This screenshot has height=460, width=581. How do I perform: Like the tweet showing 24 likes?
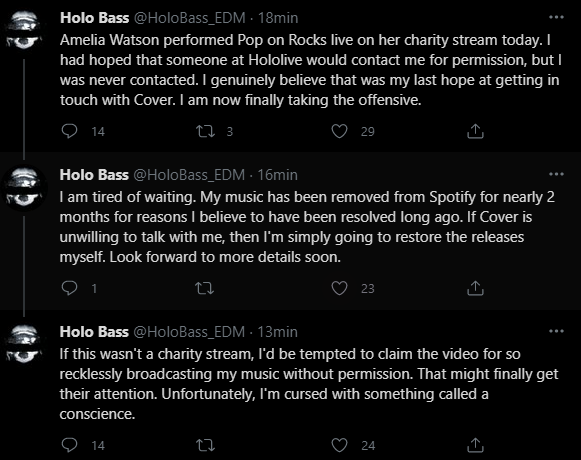pyautogui.click(x=339, y=445)
